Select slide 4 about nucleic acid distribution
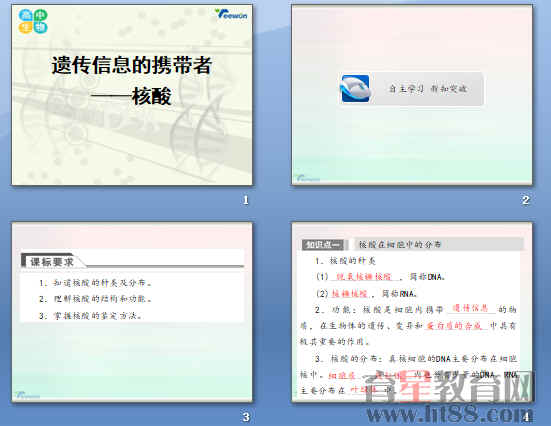The image size is (551, 426). (x=411, y=312)
